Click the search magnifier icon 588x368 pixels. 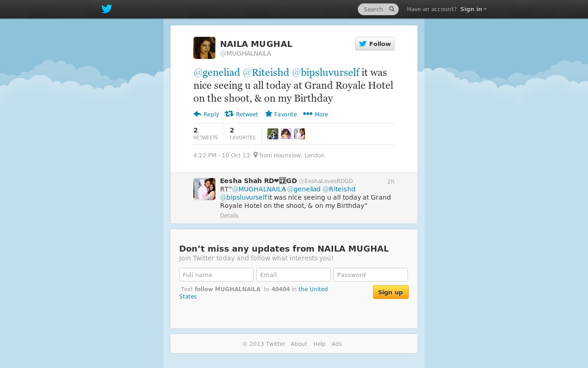point(392,9)
